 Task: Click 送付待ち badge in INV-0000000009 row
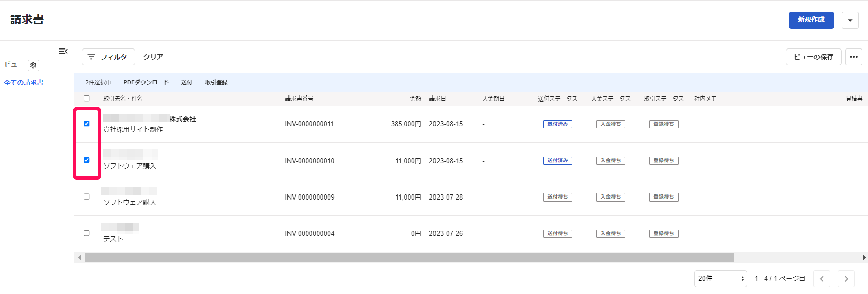pyautogui.click(x=558, y=197)
